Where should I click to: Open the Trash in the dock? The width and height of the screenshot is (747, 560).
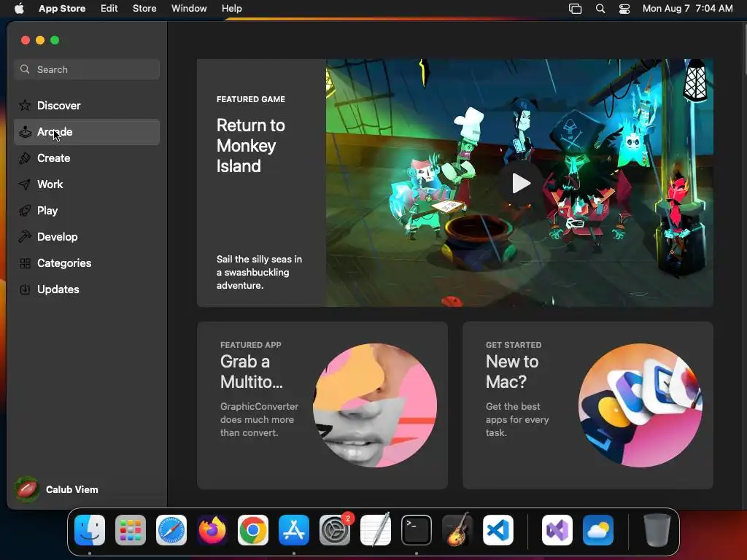657,530
